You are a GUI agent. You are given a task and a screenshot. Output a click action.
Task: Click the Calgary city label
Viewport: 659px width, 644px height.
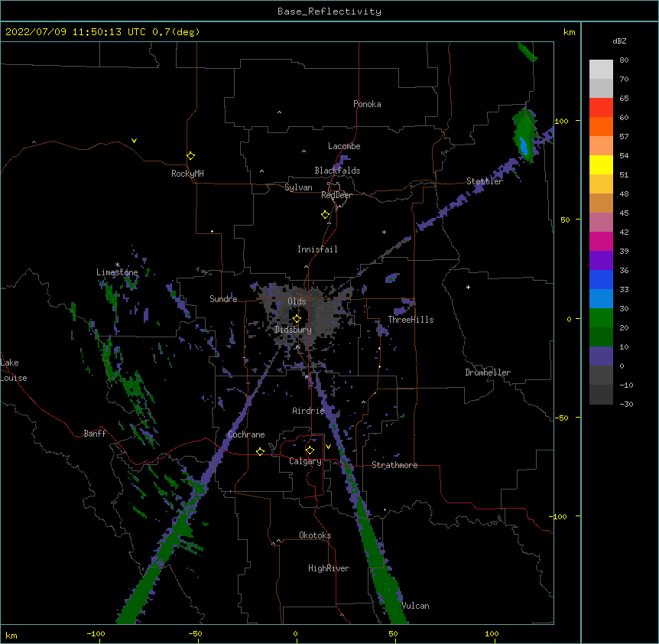point(305,461)
